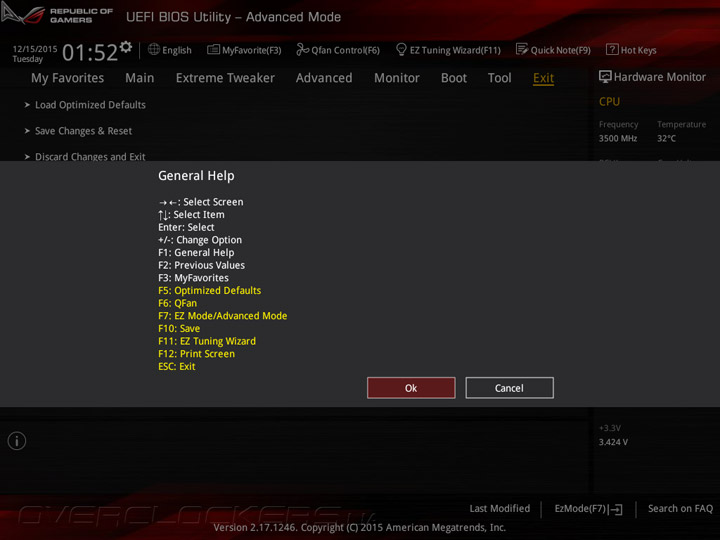Click the Cancel button in dialog
The width and height of the screenshot is (720, 540).
(x=509, y=388)
